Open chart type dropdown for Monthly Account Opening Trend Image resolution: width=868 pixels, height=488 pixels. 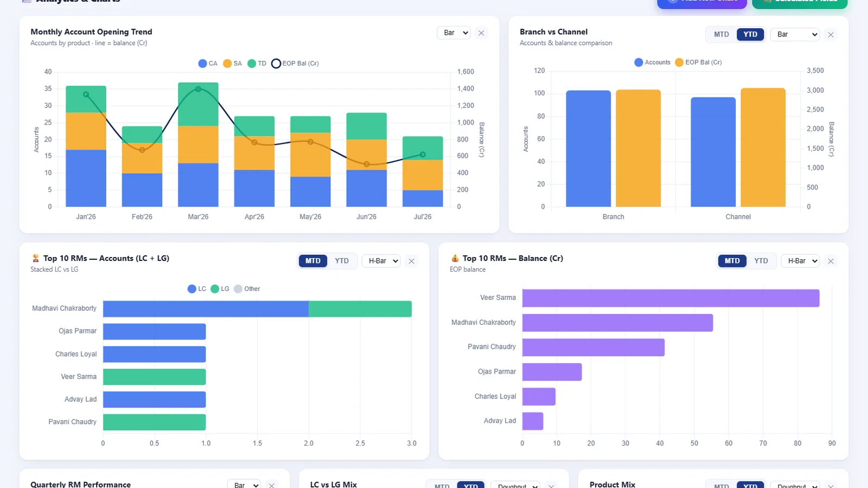click(454, 33)
